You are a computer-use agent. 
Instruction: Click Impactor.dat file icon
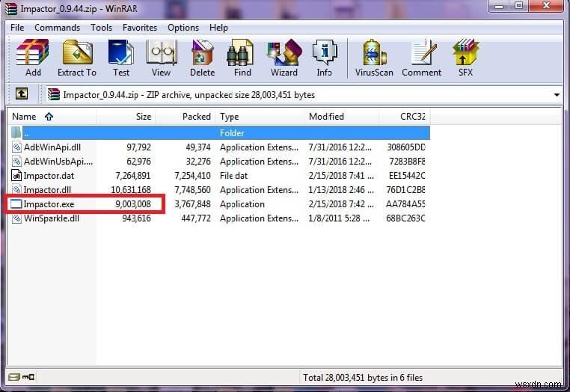tap(16, 176)
